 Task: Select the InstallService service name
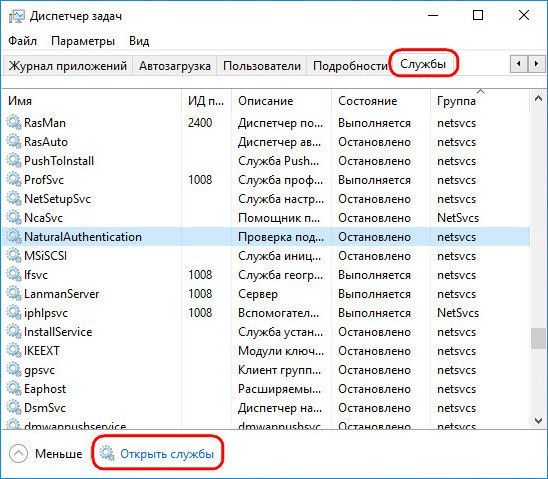(58, 332)
